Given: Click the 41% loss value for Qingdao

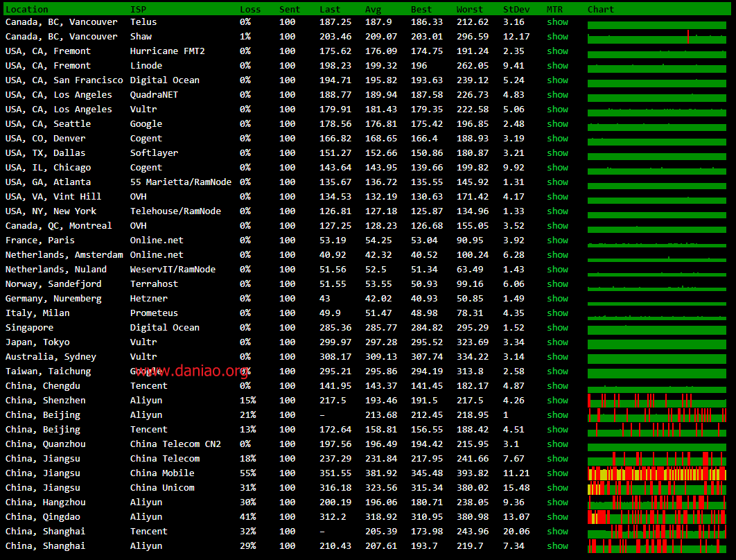Looking at the screenshot, I should (x=247, y=517).
